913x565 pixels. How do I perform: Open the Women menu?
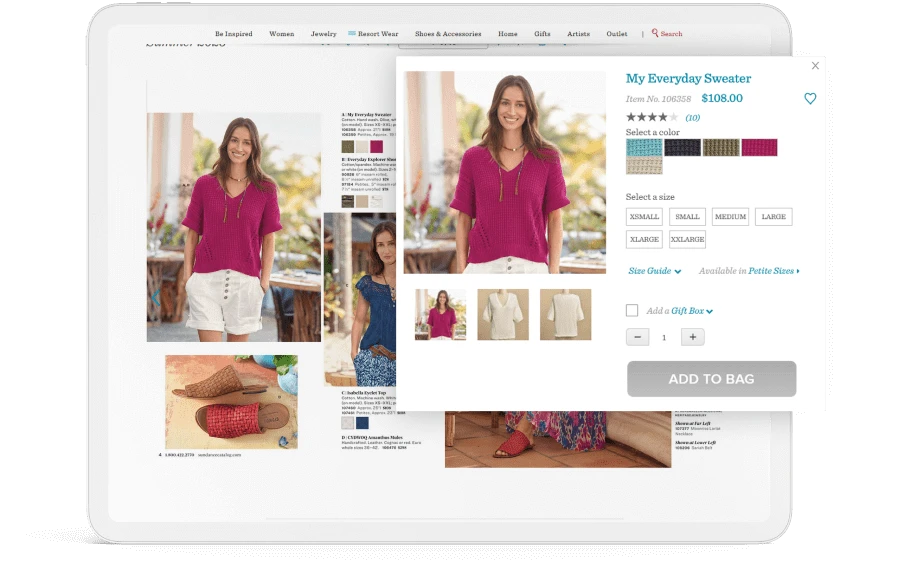pyautogui.click(x=281, y=34)
